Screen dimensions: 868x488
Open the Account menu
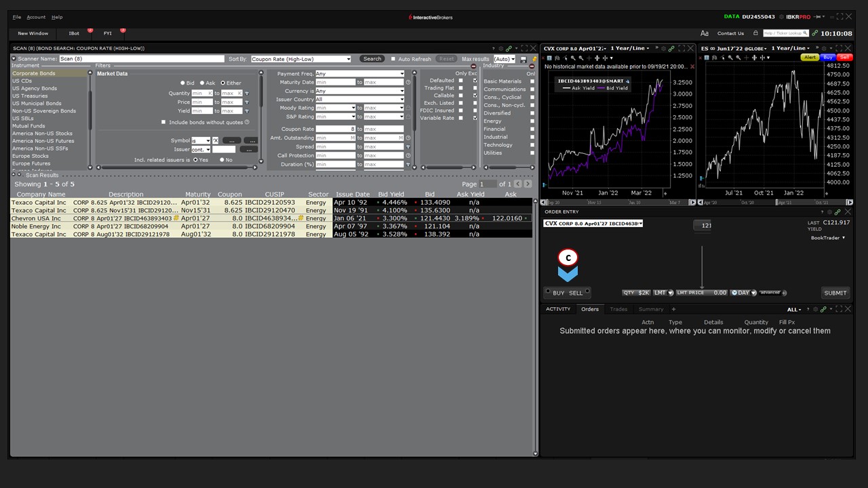pyautogui.click(x=36, y=17)
